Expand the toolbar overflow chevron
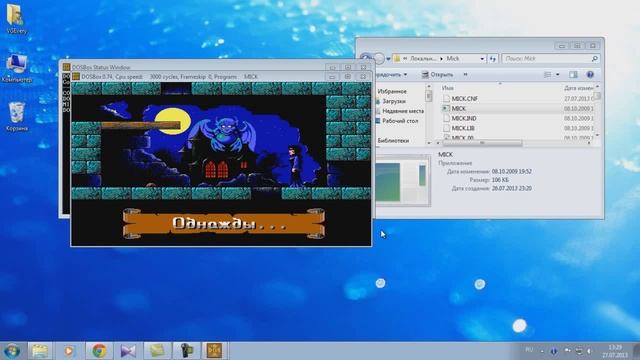 pos(465,75)
